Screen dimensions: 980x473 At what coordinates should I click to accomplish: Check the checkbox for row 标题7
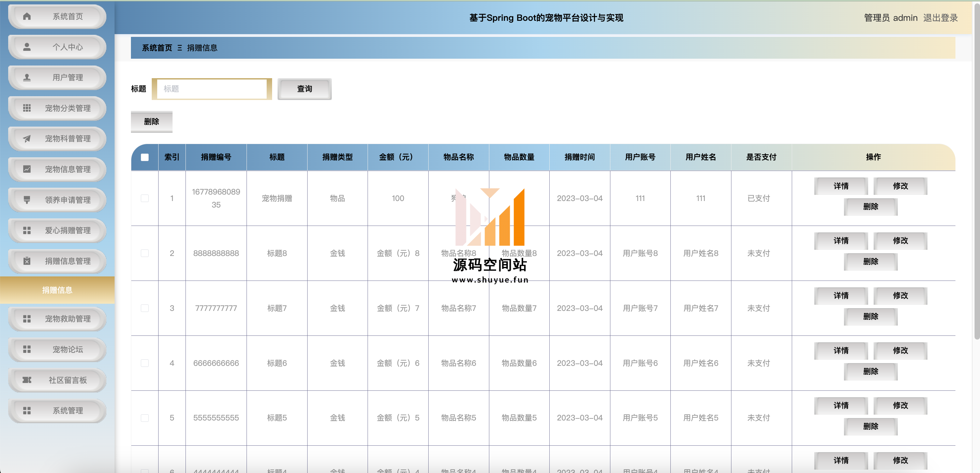tap(145, 308)
